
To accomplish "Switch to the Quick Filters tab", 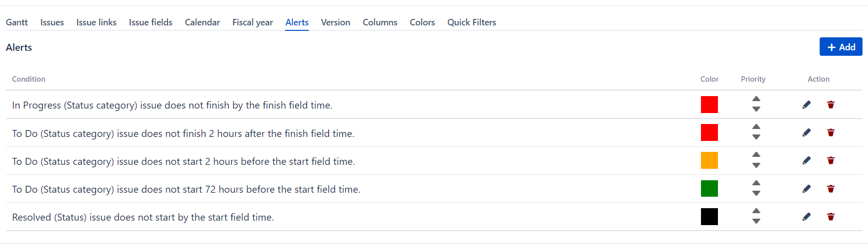I will 472,22.
